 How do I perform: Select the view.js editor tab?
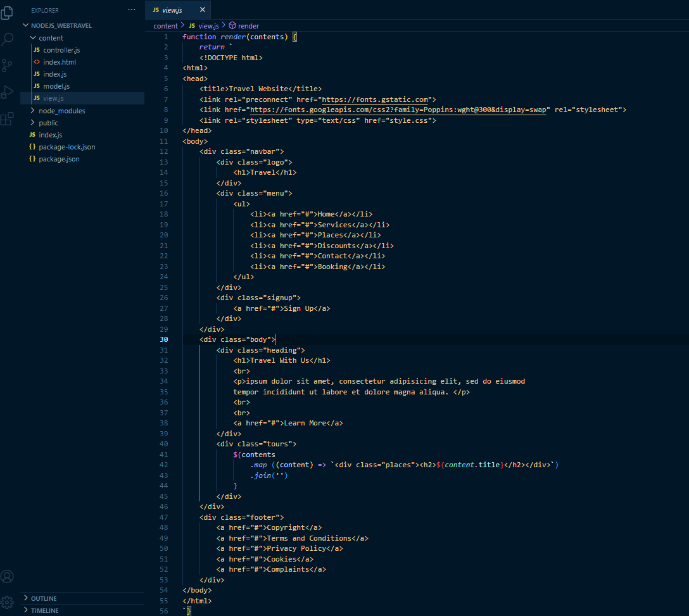[x=172, y=10]
